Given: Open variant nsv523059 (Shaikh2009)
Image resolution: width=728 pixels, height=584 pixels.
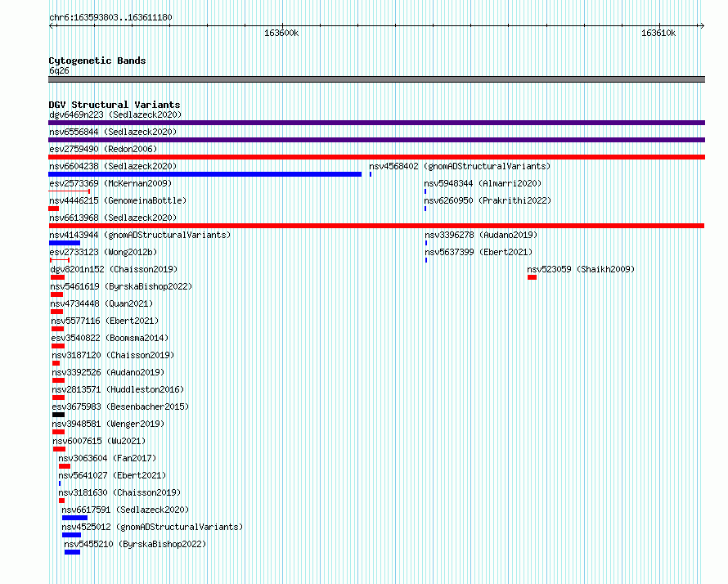Looking at the screenshot, I should coord(581,269).
